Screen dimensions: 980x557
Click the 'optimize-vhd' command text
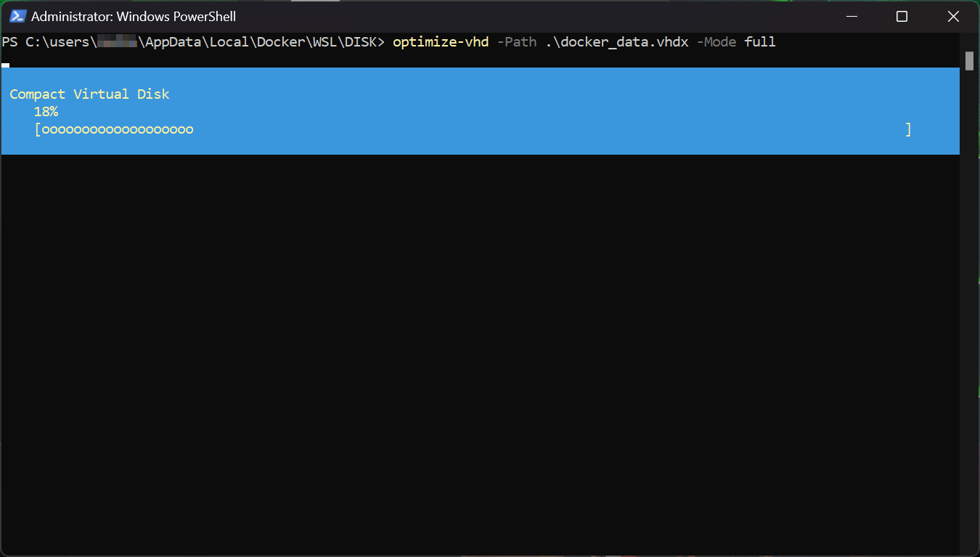pos(441,42)
